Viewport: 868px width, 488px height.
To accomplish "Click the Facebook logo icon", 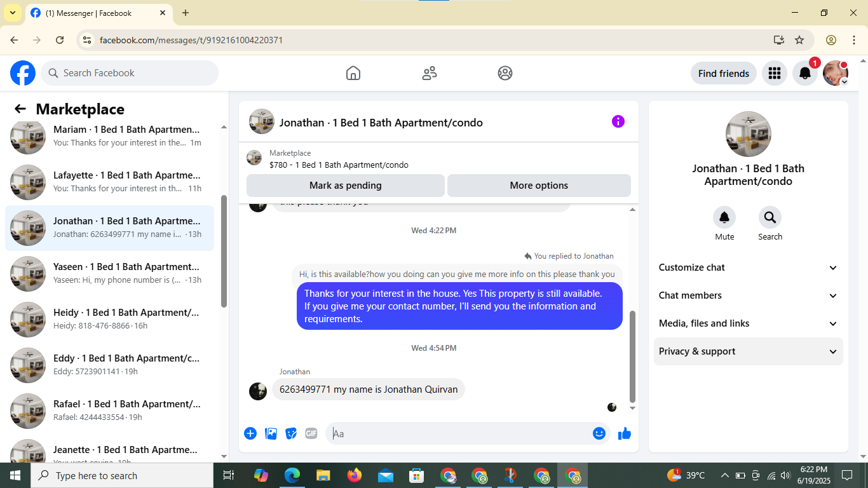I will point(23,73).
